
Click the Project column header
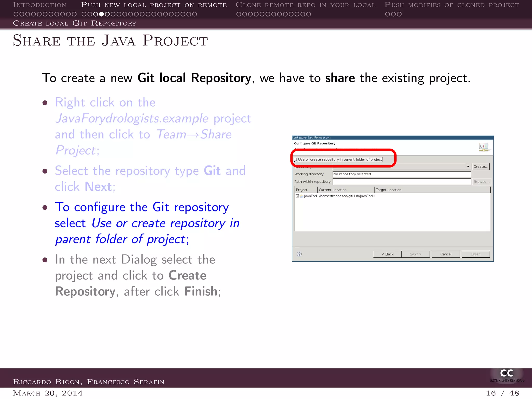coord(306,190)
